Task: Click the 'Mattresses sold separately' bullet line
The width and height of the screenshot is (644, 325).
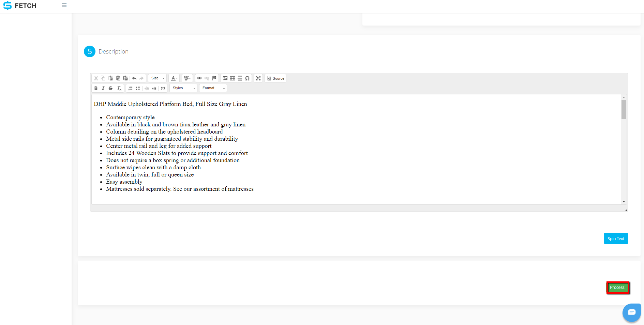Action: [x=180, y=189]
